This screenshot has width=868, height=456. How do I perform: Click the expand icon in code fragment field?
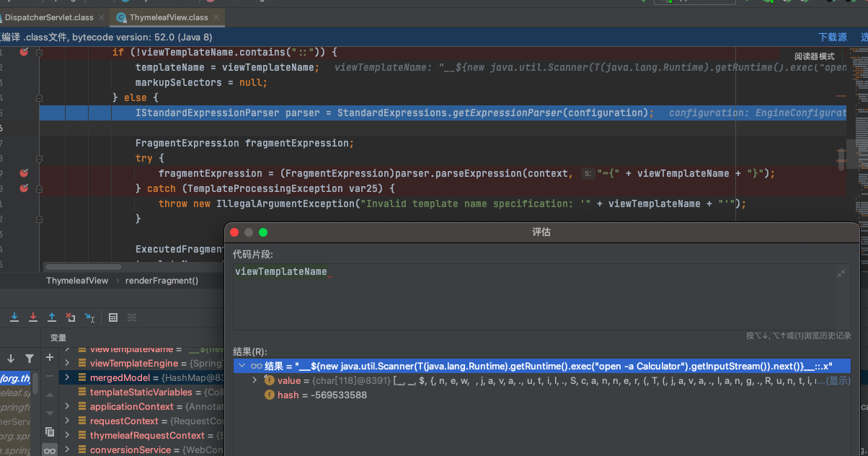(x=841, y=273)
